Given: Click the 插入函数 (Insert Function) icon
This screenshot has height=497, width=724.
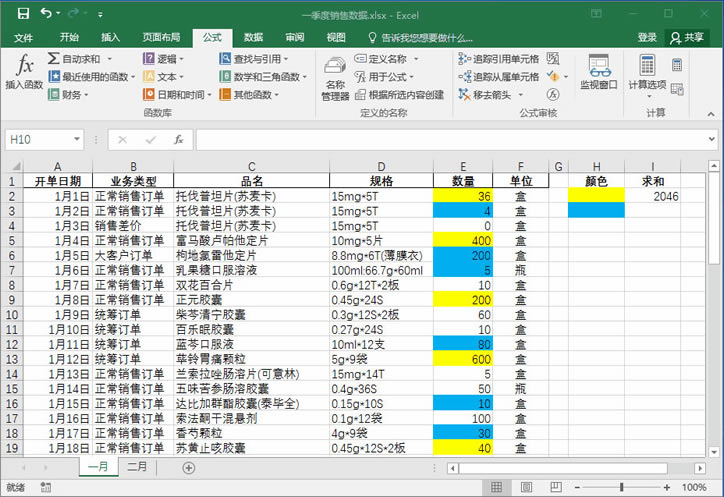Looking at the screenshot, I should pyautogui.click(x=23, y=70).
